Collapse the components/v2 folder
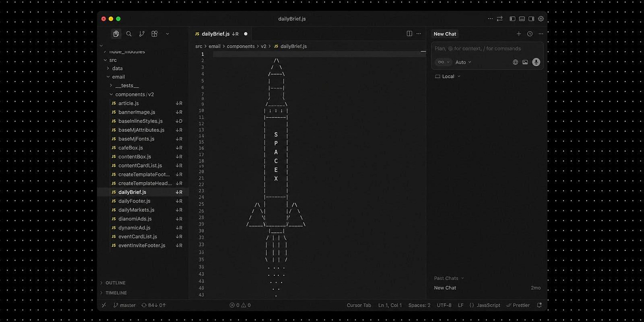Viewport: 644px width, 322px height. [134, 95]
